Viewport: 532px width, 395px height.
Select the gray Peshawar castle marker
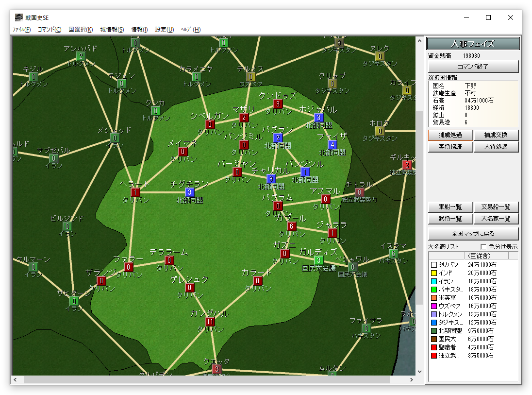tap(353, 267)
